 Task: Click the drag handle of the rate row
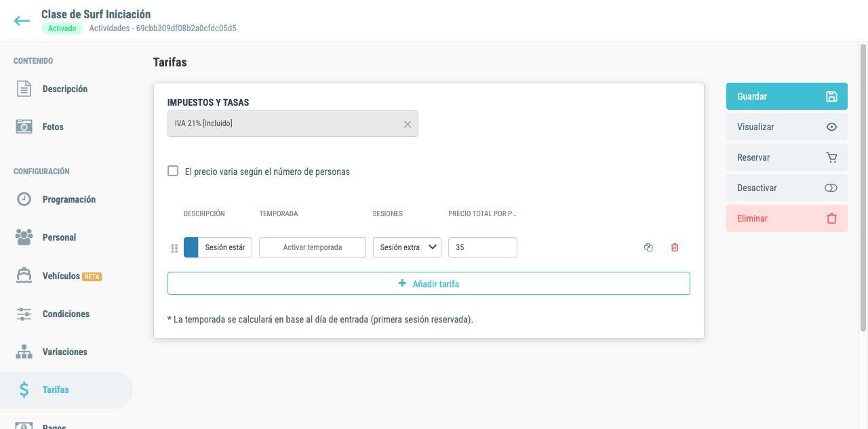pos(174,248)
